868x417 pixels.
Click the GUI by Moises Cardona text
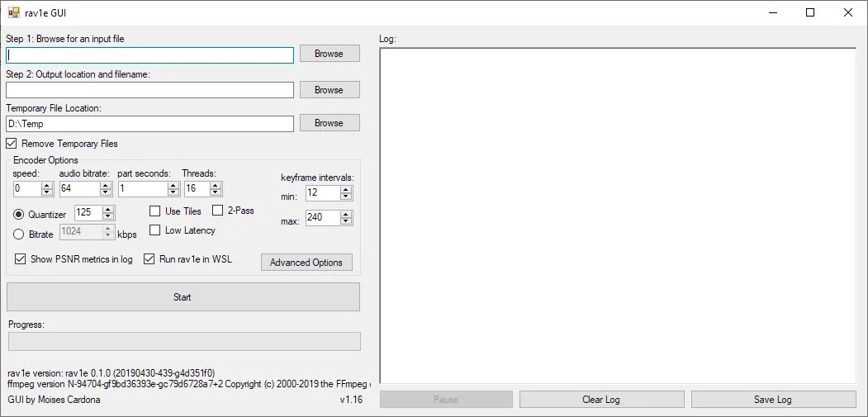click(55, 400)
